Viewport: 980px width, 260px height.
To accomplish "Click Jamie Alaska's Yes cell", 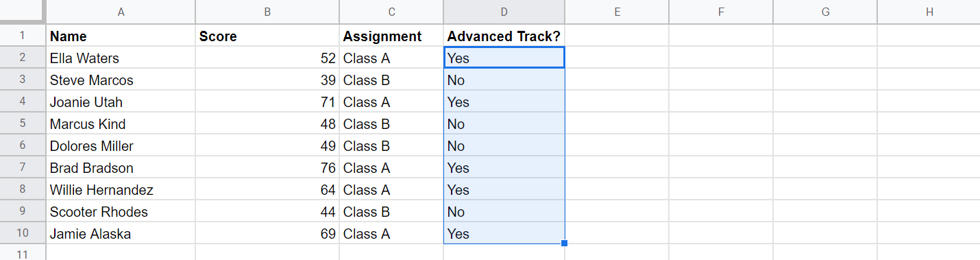I will click(504, 234).
